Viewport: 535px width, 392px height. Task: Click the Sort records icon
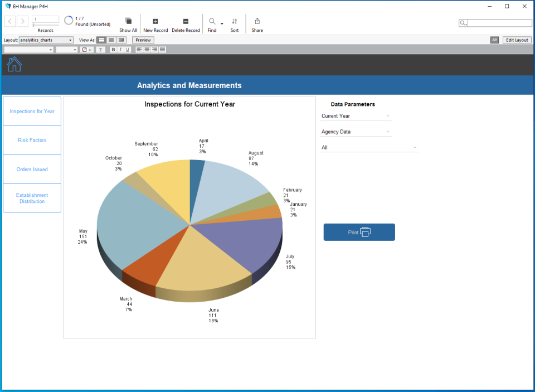234,20
